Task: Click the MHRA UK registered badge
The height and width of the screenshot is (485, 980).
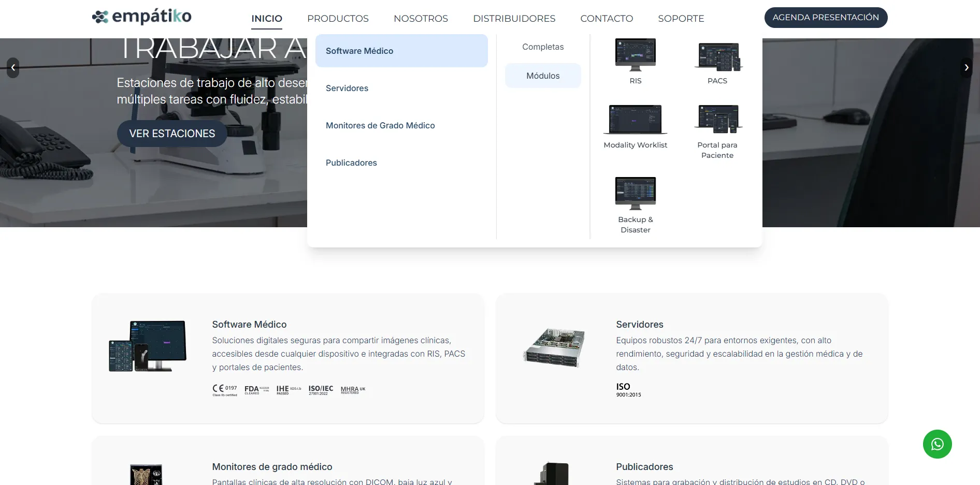Action: pos(353,390)
